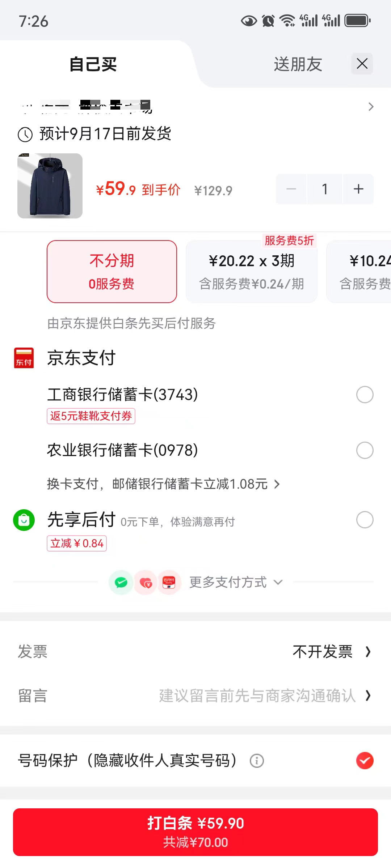Open the number protection info icon
The image size is (391, 868).
pos(257,761)
